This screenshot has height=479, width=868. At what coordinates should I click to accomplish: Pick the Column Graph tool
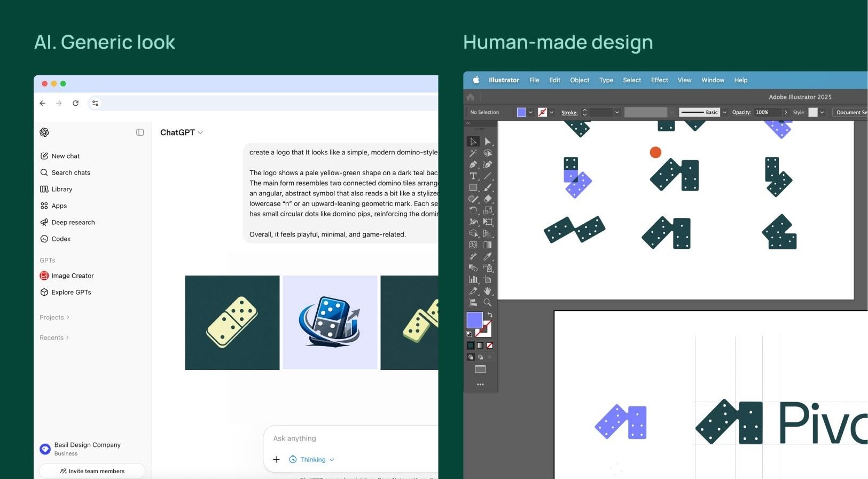coord(473,279)
